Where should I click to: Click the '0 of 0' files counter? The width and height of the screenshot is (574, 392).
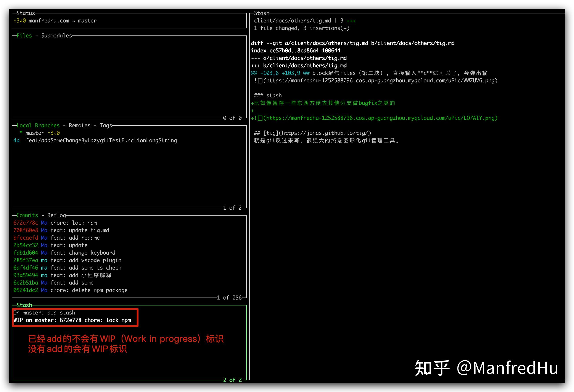(x=232, y=118)
